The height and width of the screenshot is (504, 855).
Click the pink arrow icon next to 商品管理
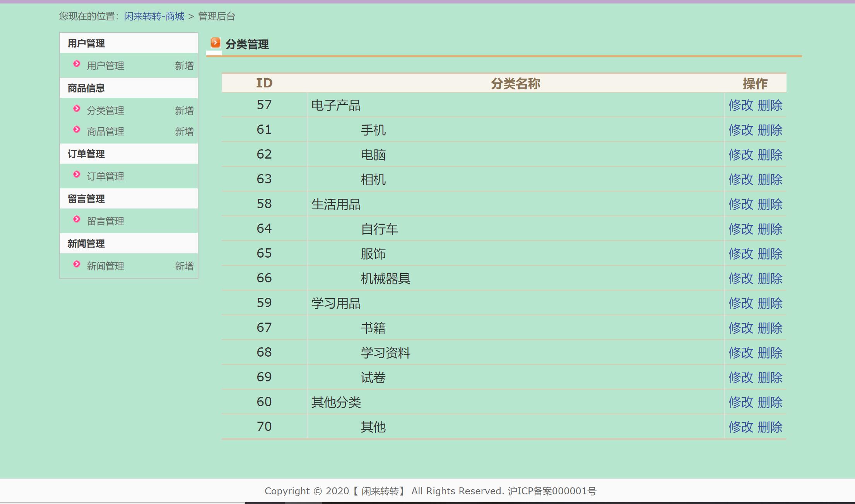[x=77, y=130]
